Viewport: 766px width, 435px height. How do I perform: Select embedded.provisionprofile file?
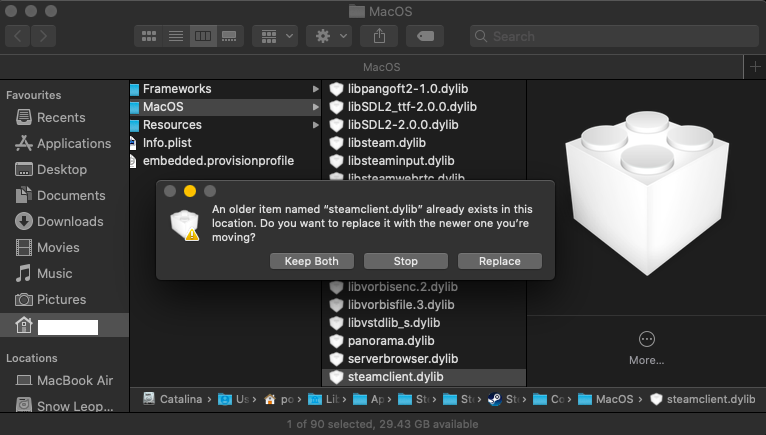tap(212, 161)
